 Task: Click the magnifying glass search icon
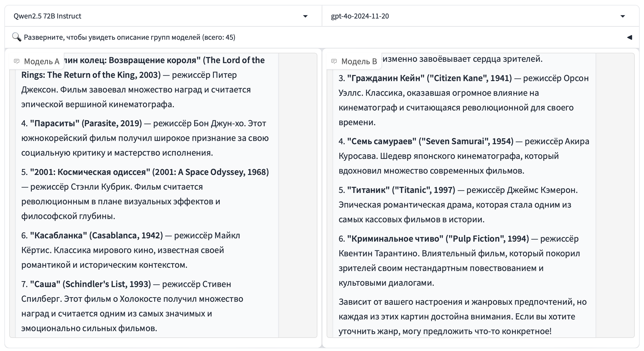pos(17,37)
